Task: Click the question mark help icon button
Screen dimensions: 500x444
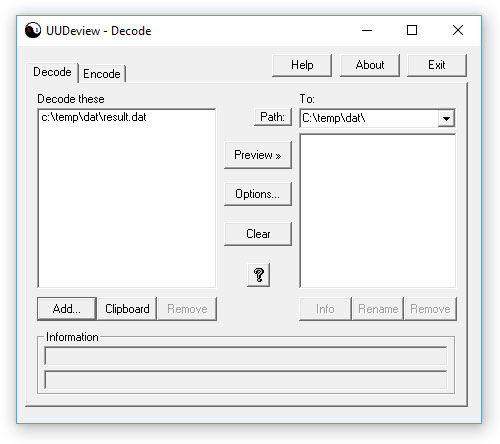Action: [x=259, y=275]
